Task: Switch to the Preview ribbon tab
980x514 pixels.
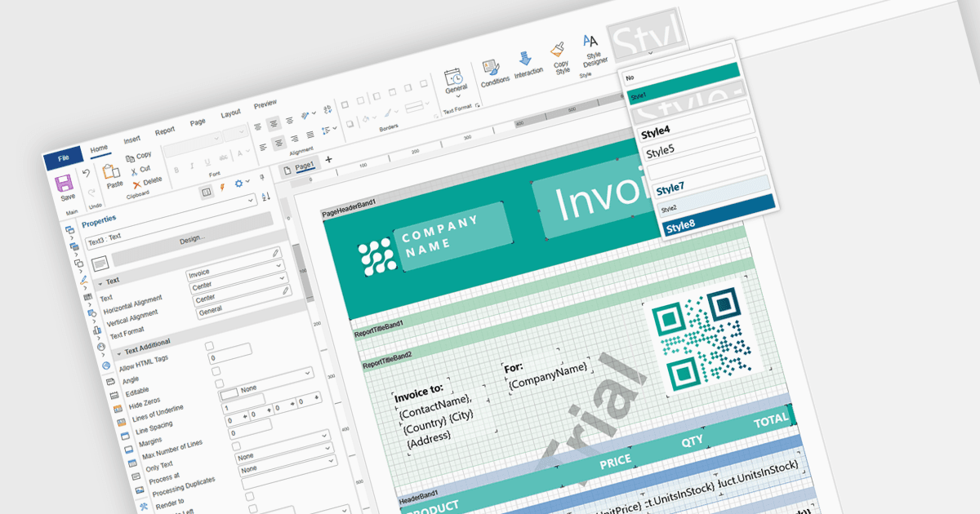Action: click(x=265, y=104)
